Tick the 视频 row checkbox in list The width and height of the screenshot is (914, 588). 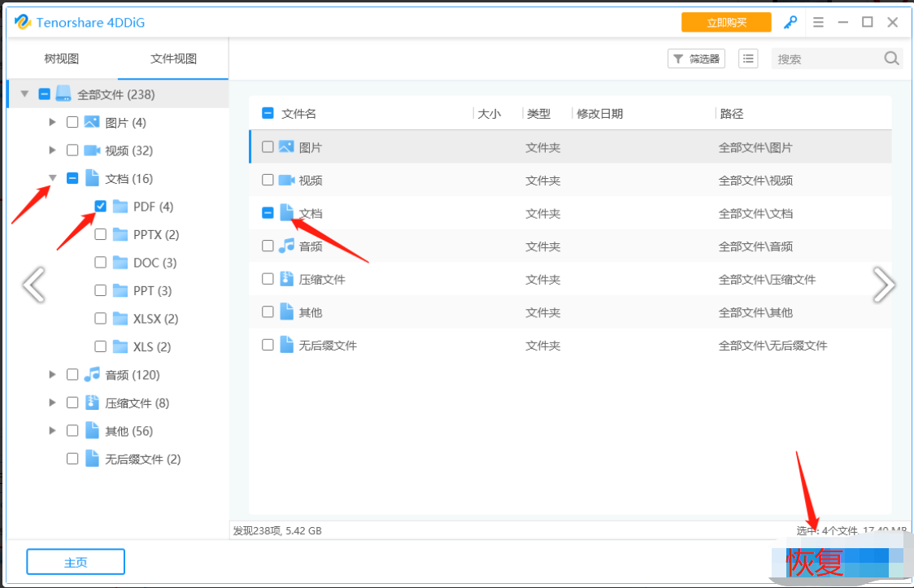268,180
